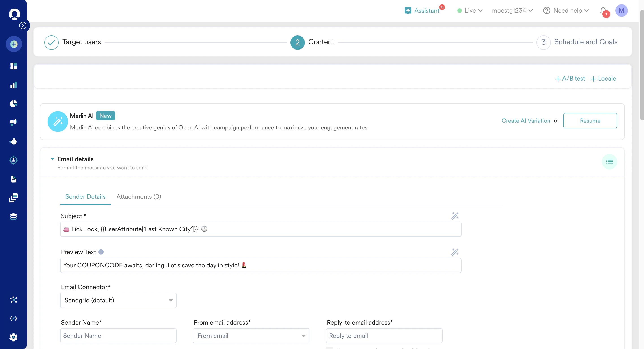Switch to the Attachments (0) tab
644x349 pixels.
[139, 197]
